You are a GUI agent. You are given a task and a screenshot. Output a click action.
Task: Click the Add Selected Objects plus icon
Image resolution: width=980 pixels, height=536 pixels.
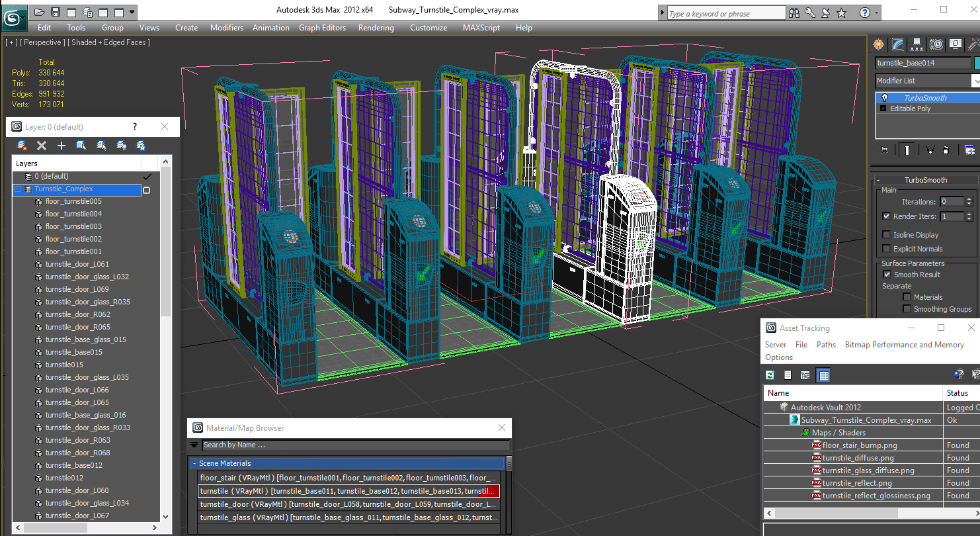coord(61,146)
